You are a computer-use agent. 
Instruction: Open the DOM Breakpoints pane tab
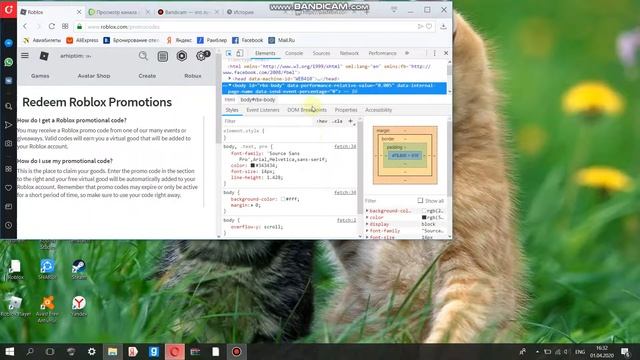[x=307, y=110]
